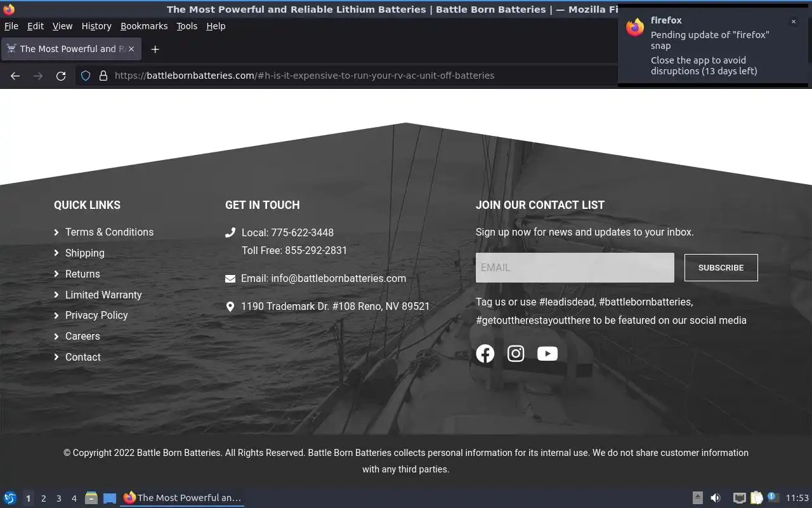Viewport: 812px width, 508px height.
Task: Click the SUBSCRIBE button
Action: [721, 268]
